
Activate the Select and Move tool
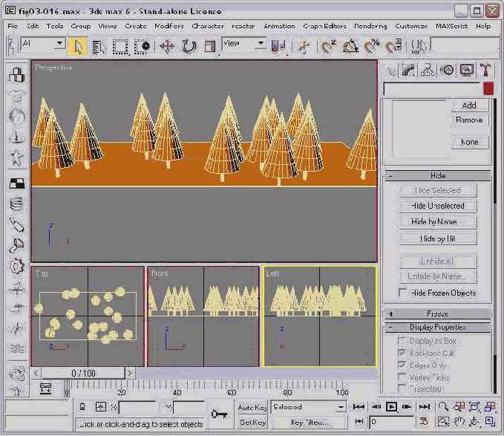pos(167,46)
